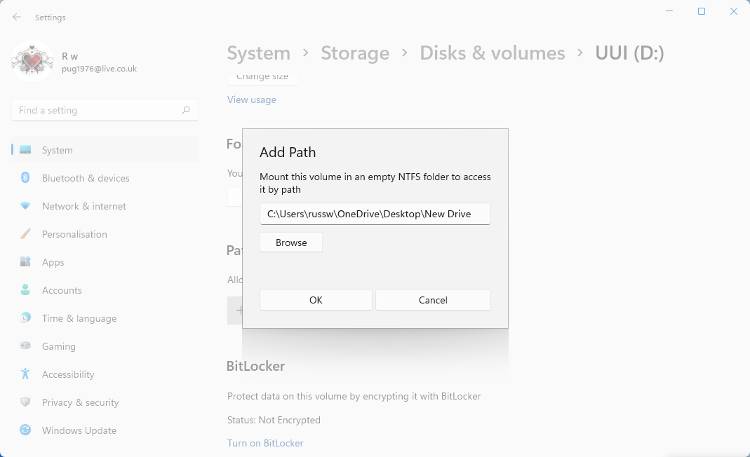This screenshot has width=750, height=457.
Task: Open the Turn on BitLocker link
Action: (265, 443)
